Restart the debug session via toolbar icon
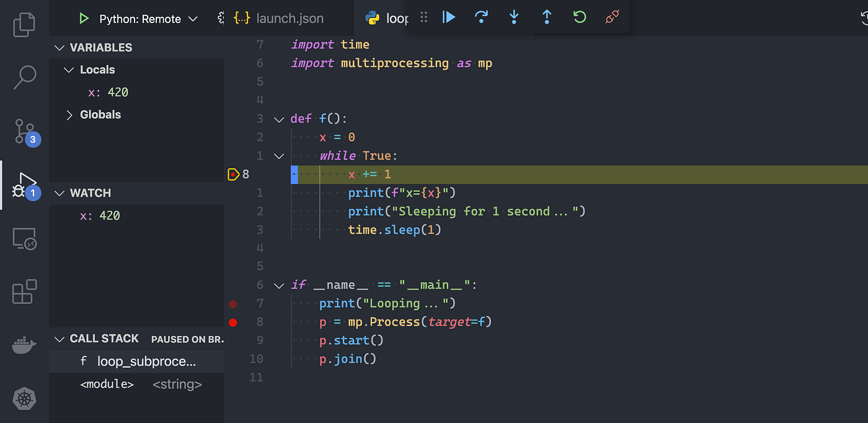This screenshot has width=868, height=423. (579, 17)
